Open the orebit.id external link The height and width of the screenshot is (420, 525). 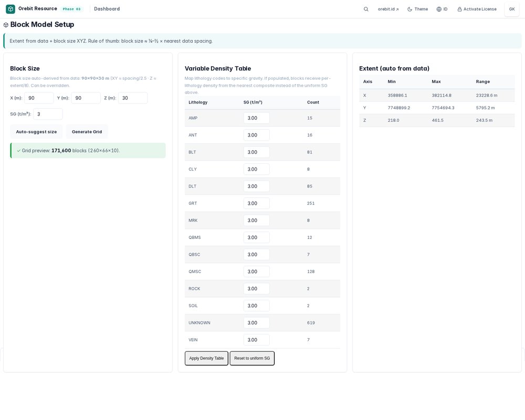click(x=388, y=9)
